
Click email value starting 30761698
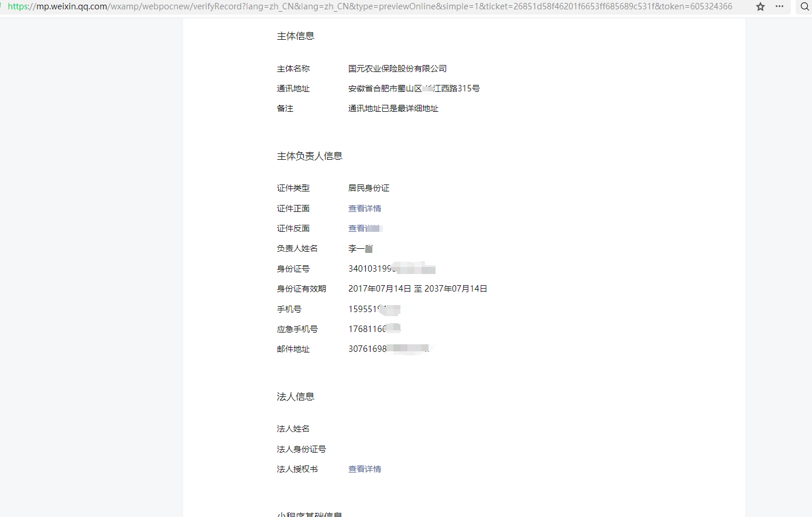click(x=389, y=349)
